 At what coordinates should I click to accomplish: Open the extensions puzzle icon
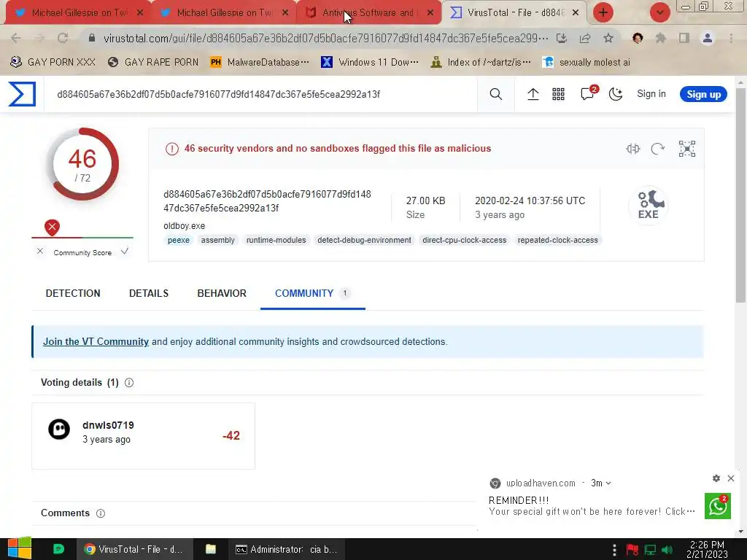(660, 38)
